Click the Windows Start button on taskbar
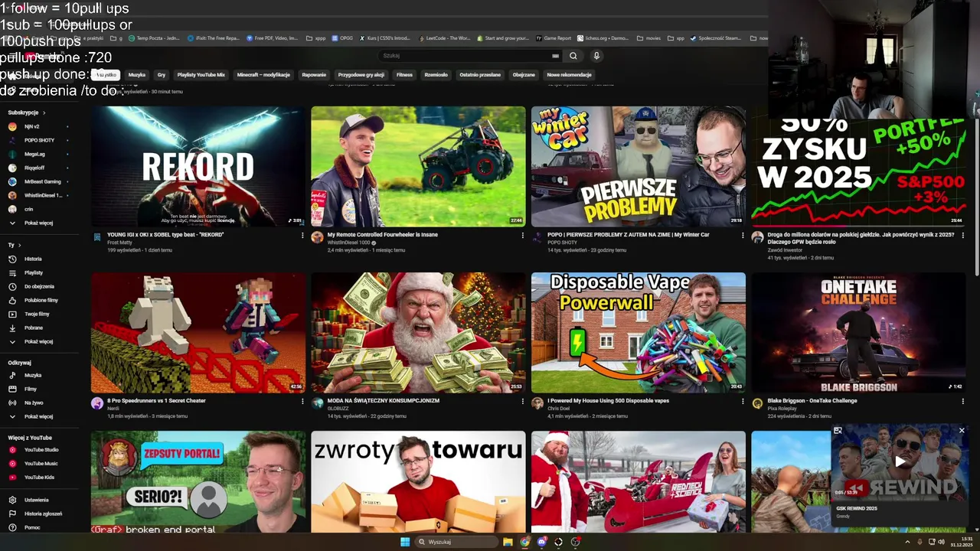 pyautogui.click(x=405, y=542)
